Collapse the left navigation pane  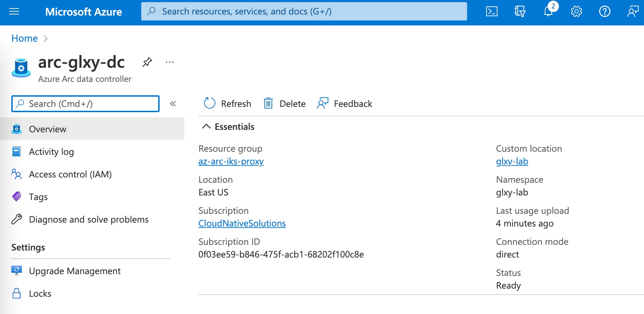pyautogui.click(x=173, y=104)
